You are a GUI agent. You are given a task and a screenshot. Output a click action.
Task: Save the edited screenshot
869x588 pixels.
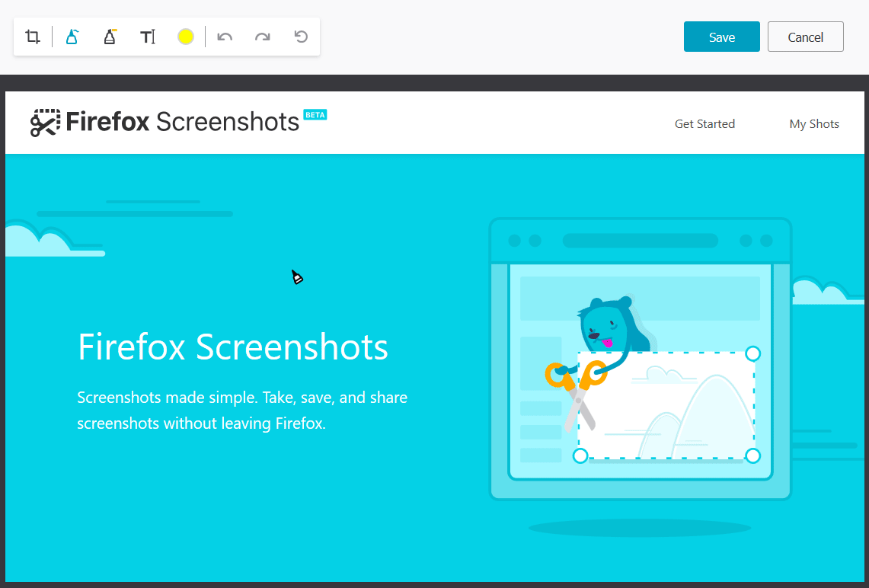pos(721,37)
